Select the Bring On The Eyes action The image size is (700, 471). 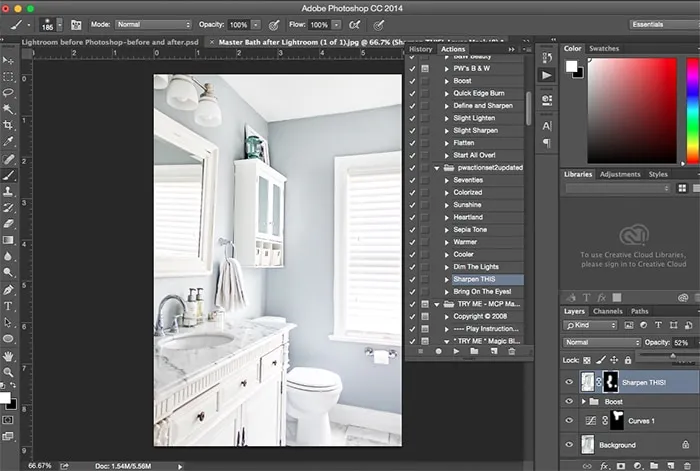(482, 292)
